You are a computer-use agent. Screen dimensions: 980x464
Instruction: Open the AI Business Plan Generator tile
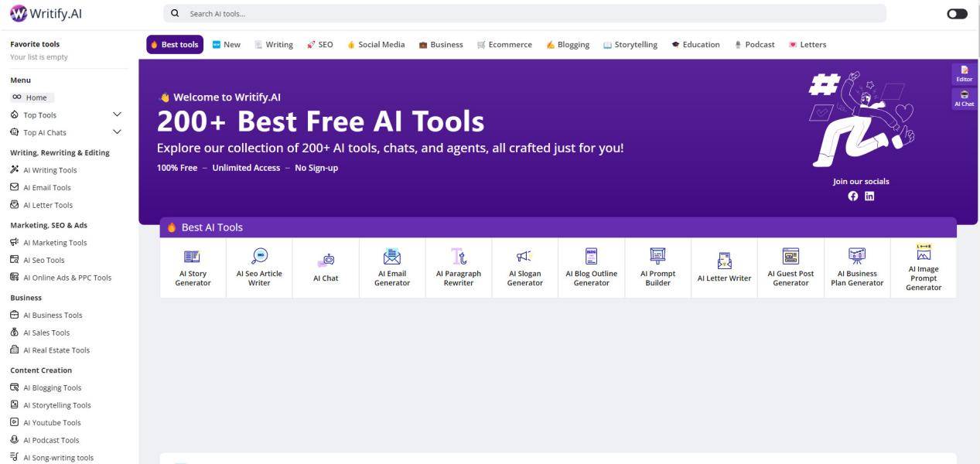point(857,268)
